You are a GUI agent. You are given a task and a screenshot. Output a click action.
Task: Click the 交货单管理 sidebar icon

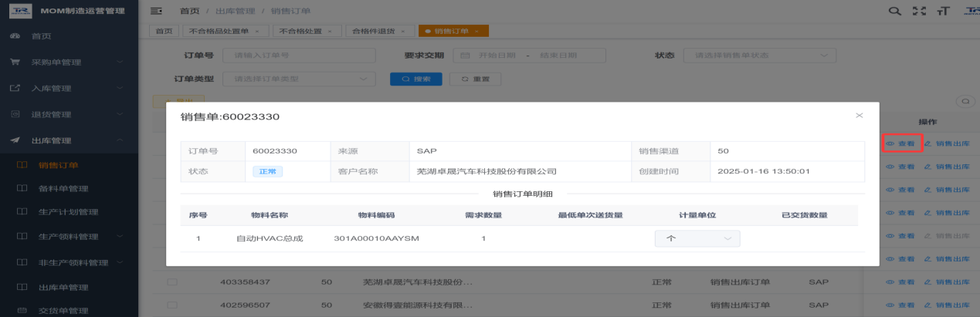pyautogui.click(x=22, y=311)
